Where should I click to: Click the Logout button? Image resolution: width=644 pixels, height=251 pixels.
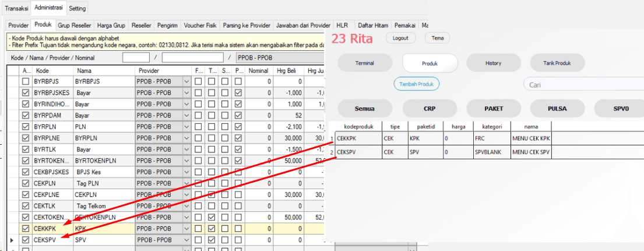(401, 39)
